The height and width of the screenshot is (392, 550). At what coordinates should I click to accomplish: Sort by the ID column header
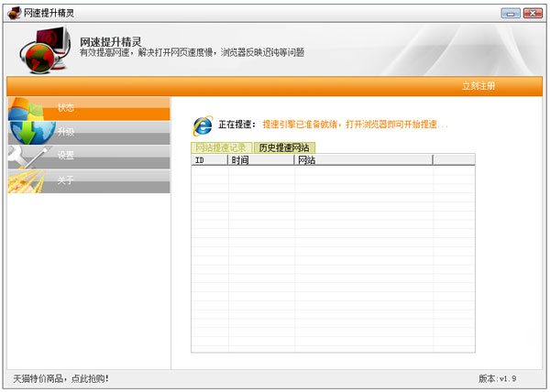point(209,160)
